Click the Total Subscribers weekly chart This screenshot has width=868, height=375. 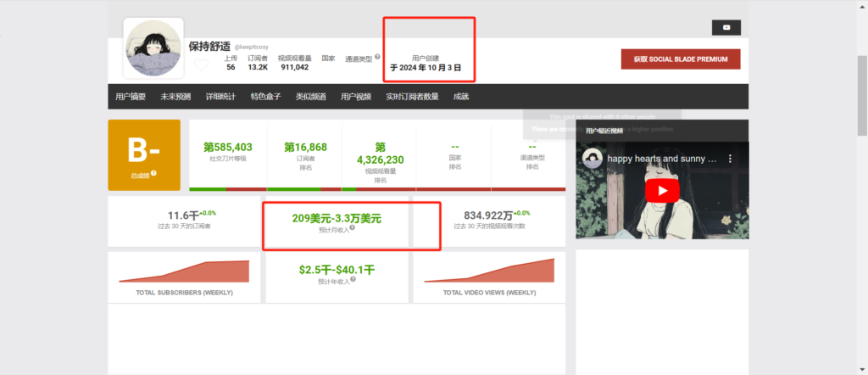(184, 271)
